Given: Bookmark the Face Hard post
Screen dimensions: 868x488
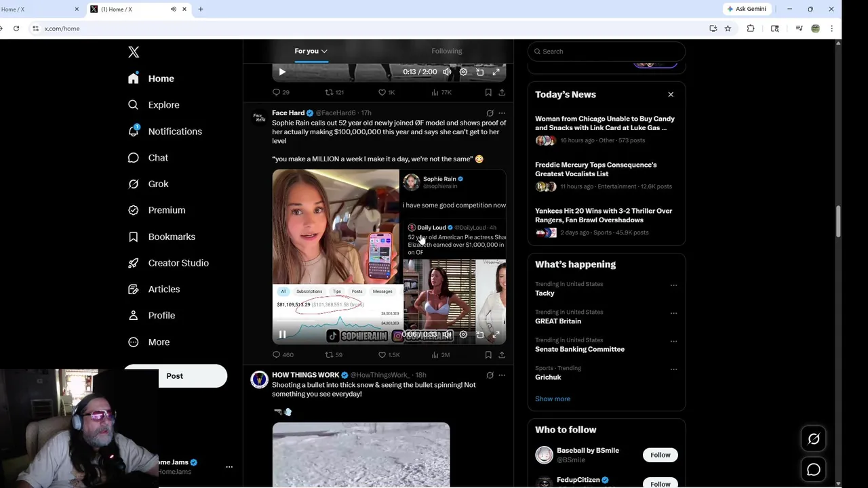Looking at the screenshot, I should coord(488,354).
